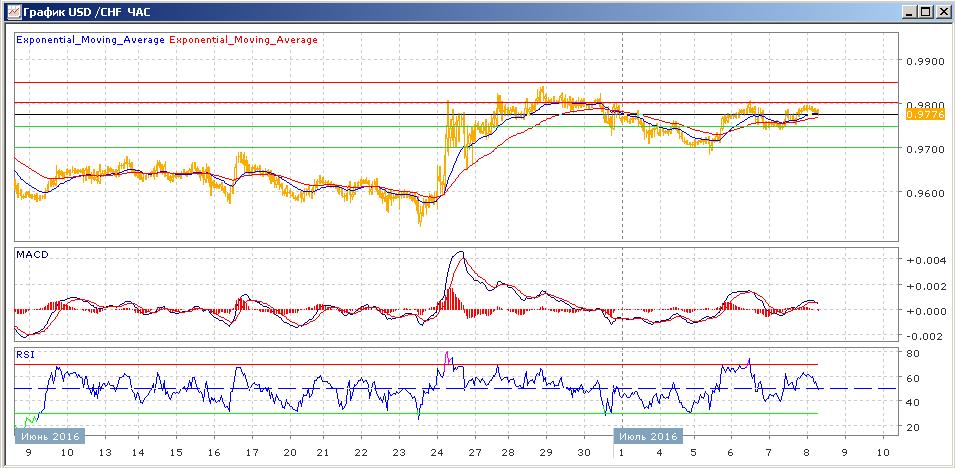Click the title text График USD /CHF ЧАС
The image size is (955, 468).
(x=86, y=12)
